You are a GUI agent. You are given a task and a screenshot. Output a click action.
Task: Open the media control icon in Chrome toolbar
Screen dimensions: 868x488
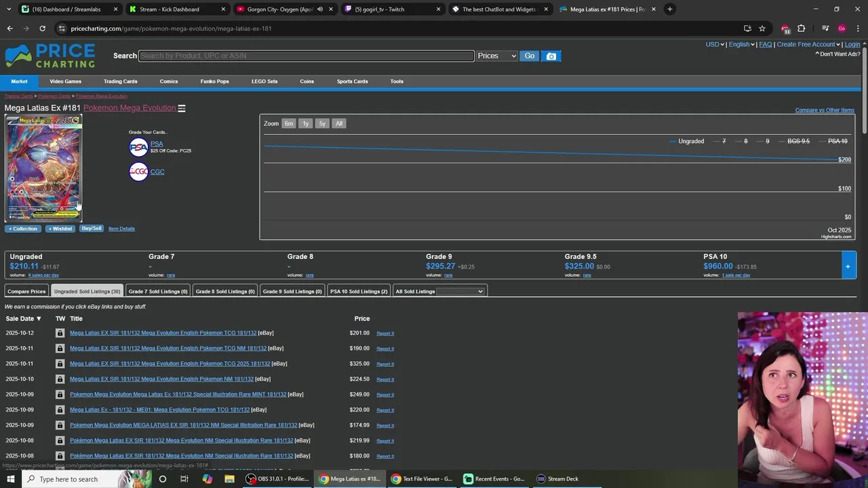825,28
